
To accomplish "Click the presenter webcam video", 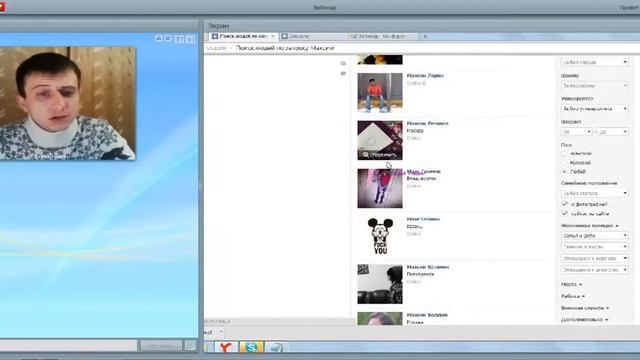I will pyautogui.click(x=67, y=103).
